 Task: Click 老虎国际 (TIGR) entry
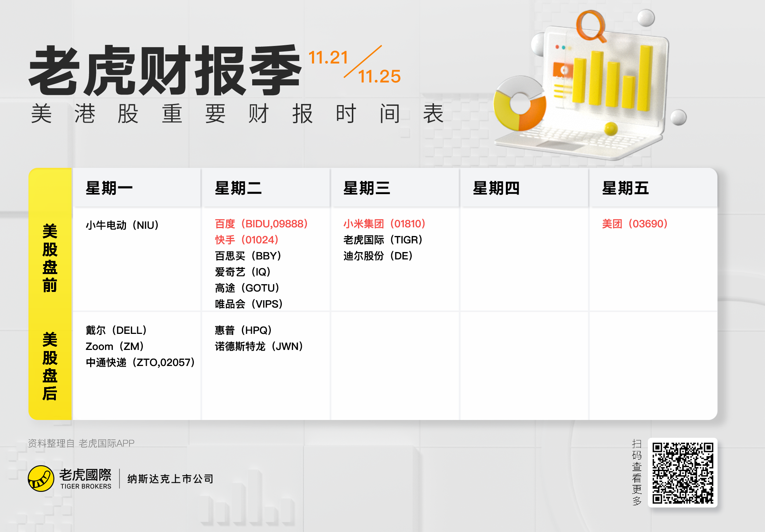383,240
